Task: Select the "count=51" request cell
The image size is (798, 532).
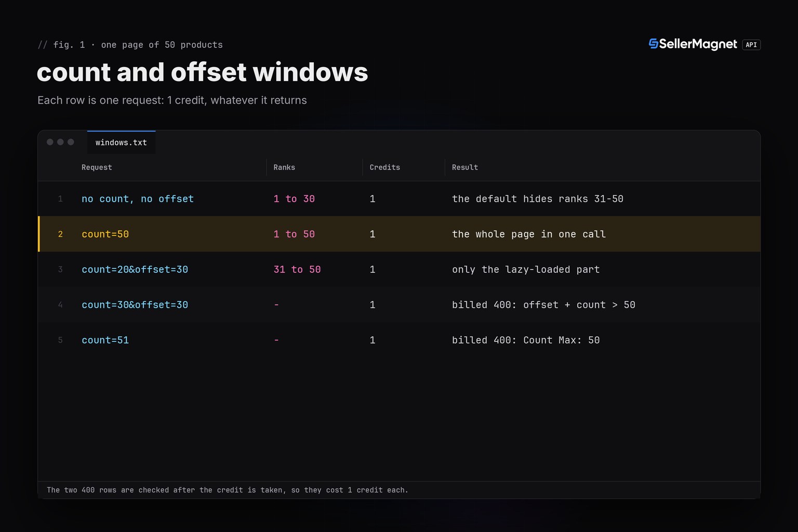Action: coord(105,340)
